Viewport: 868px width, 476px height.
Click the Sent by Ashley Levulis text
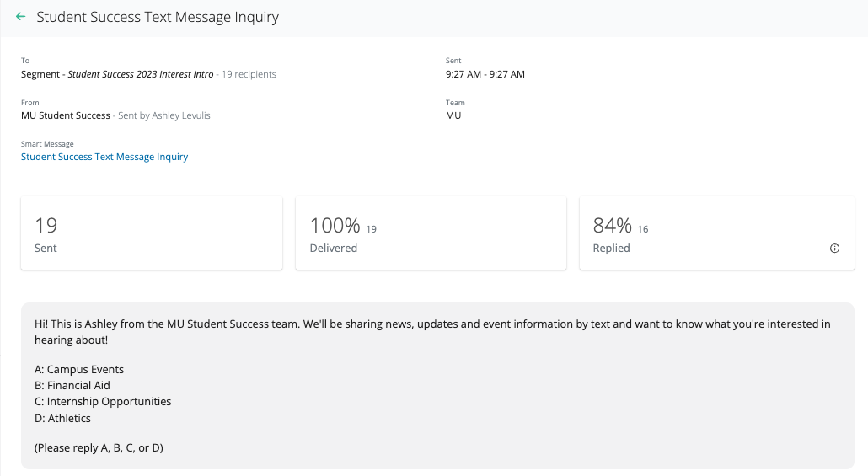click(164, 115)
